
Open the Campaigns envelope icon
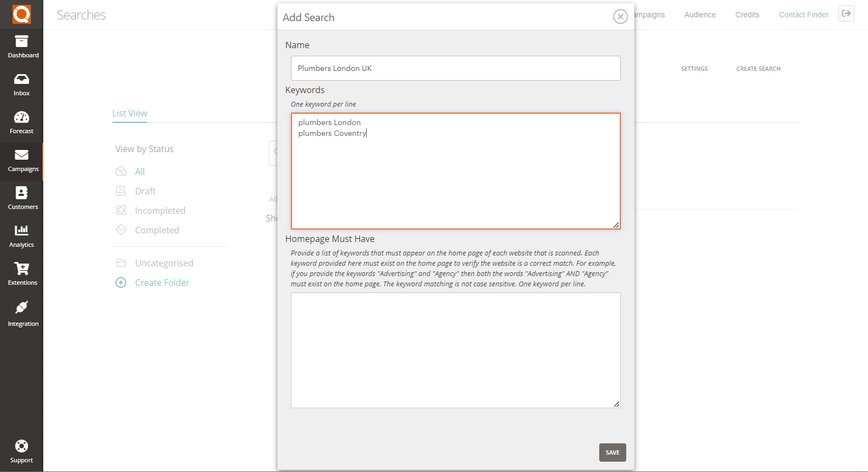[x=22, y=155]
